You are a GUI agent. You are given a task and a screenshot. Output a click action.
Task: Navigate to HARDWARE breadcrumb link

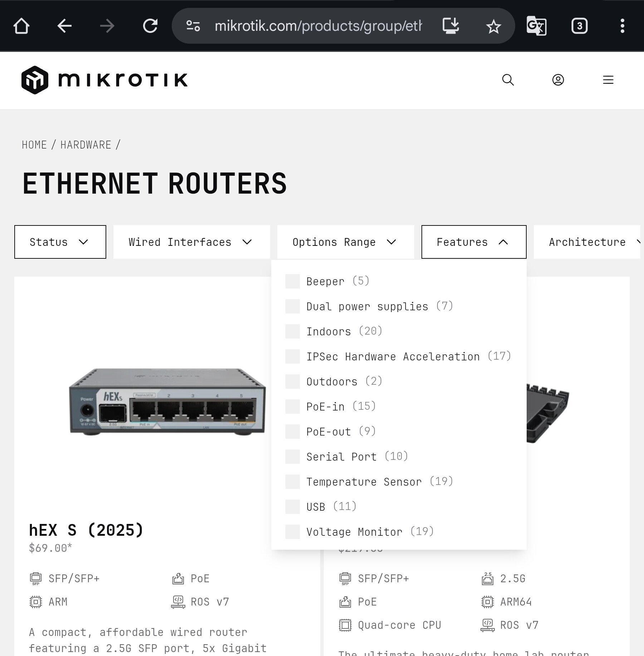tap(86, 145)
